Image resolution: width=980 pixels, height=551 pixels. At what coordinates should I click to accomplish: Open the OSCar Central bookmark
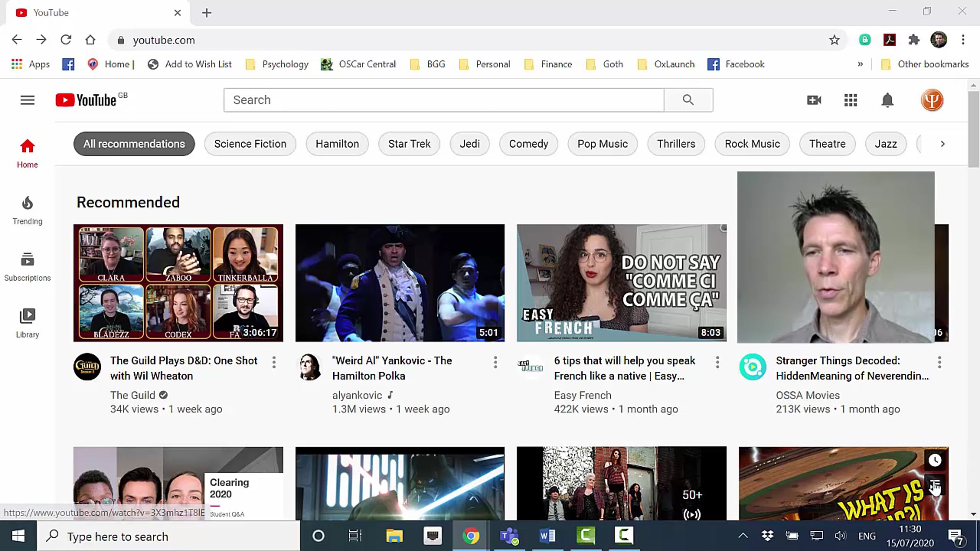coord(359,64)
